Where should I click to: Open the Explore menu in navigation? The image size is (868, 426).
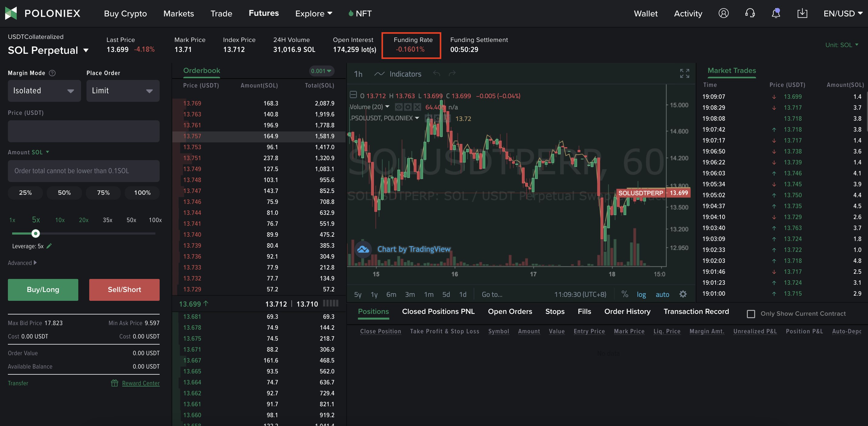point(313,12)
